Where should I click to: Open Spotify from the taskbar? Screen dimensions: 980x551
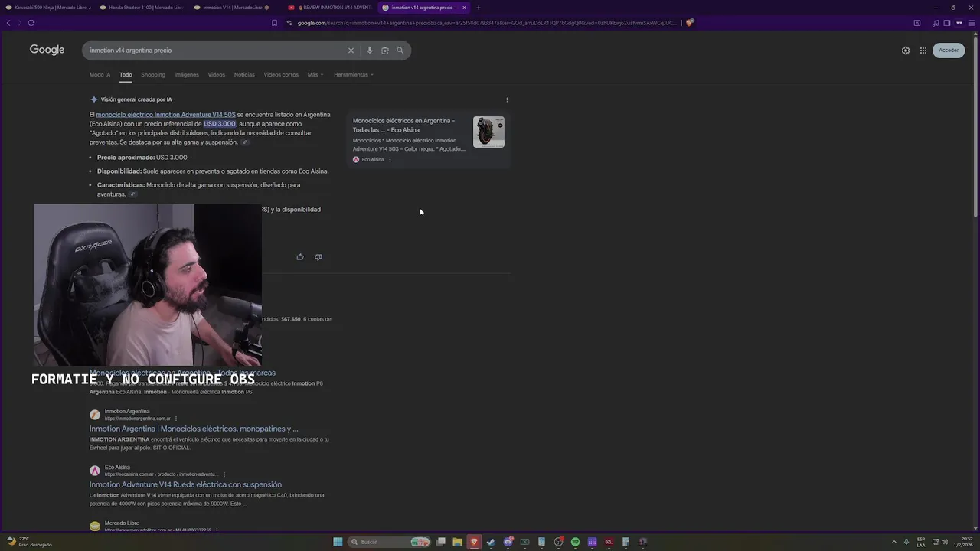(575, 542)
